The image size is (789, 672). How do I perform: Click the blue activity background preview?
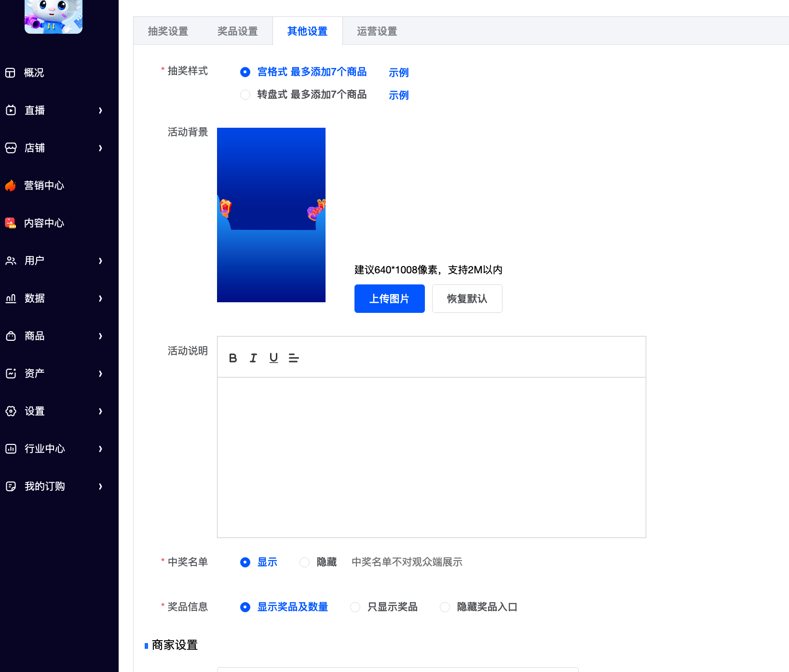pos(271,215)
